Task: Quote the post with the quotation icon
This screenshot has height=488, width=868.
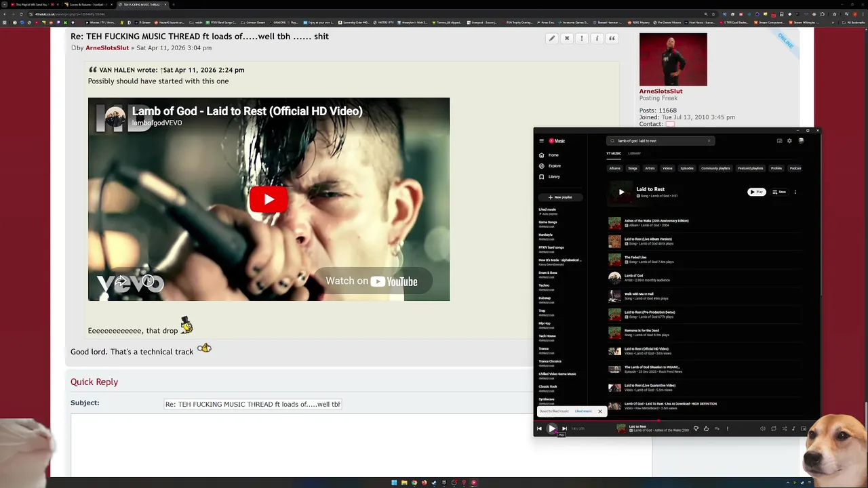Action: pos(612,39)
